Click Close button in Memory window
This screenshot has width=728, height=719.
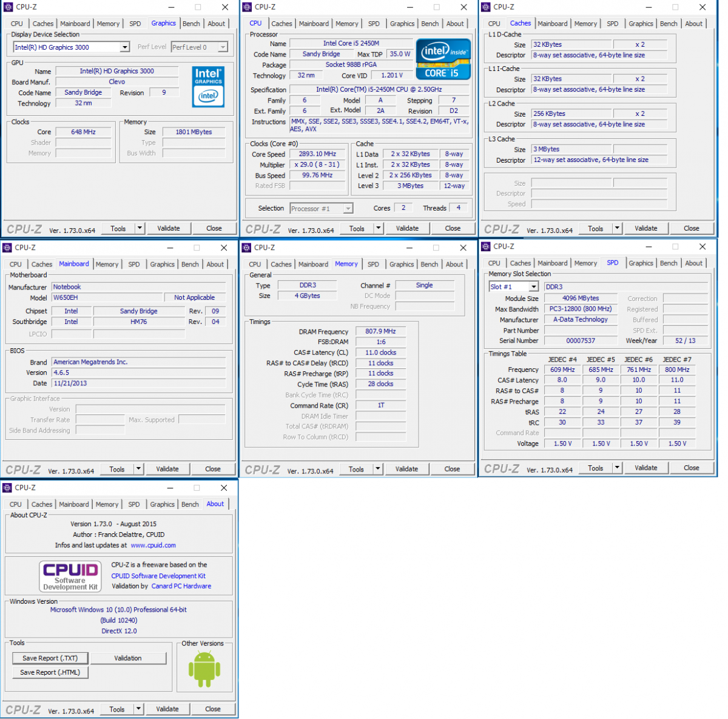[452, 469]
